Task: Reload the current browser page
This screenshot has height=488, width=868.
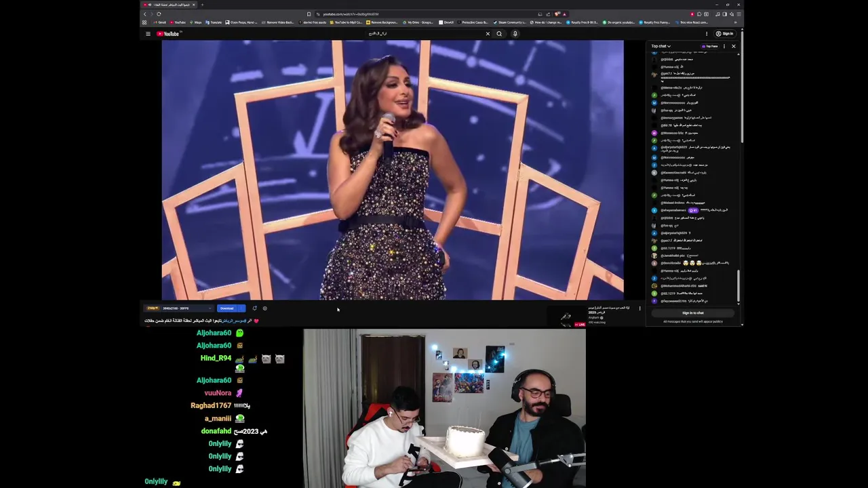Action: (x=159, y=14)
